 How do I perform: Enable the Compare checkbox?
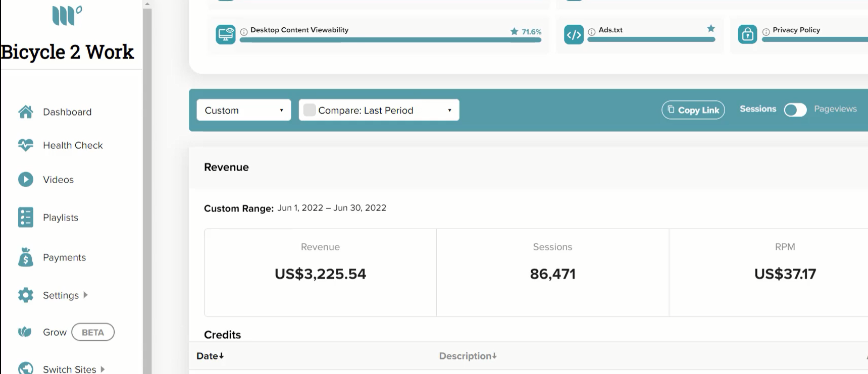(310, 110)
